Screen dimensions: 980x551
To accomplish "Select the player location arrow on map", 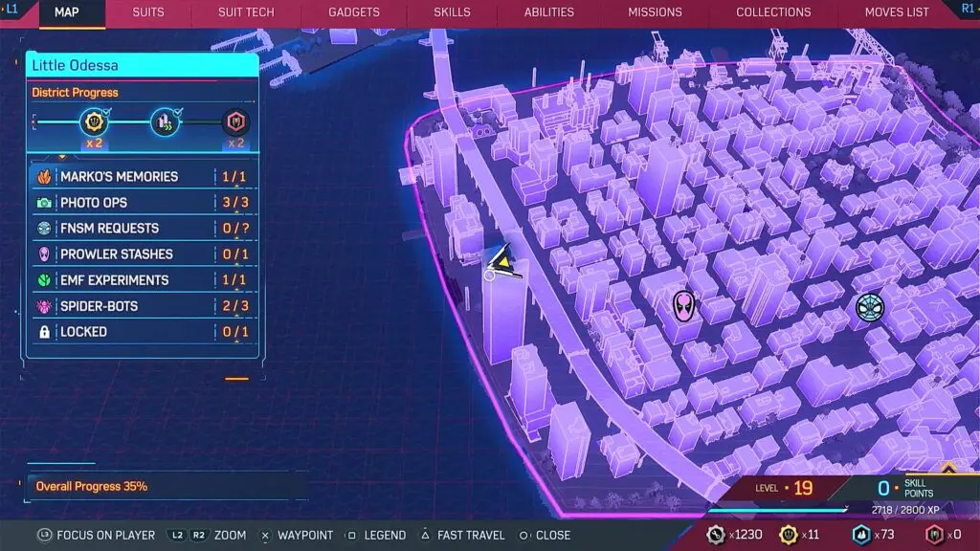I will point(501,261).
